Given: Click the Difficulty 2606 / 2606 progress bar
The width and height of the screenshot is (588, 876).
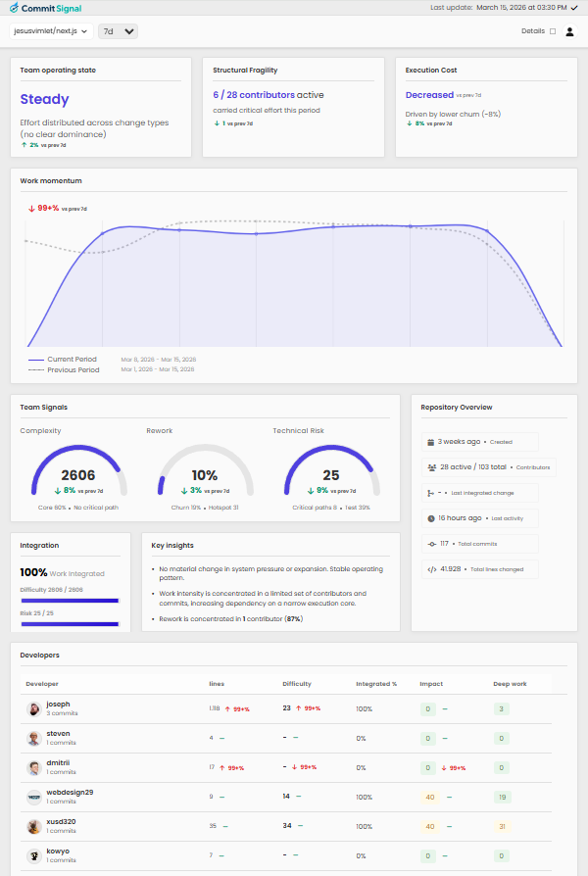Looking at the screenshot, I should click(70, 601).
